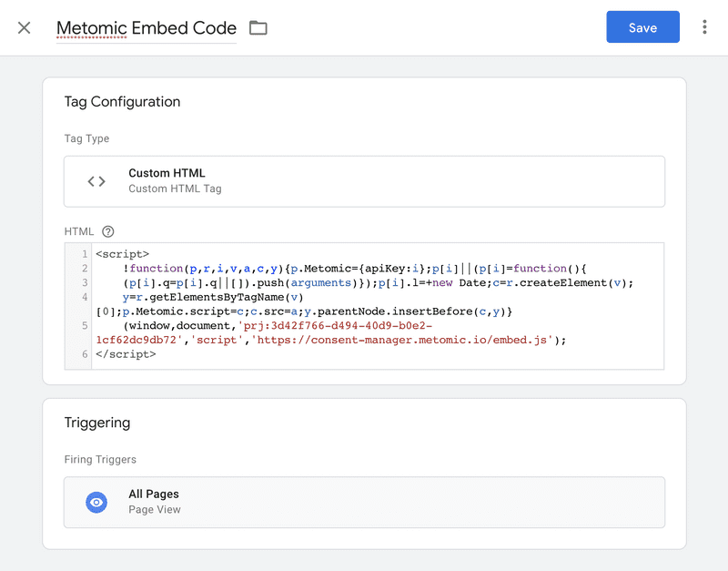
Task: Click the Custom HTML Tag subtitle
Action: 175,189
